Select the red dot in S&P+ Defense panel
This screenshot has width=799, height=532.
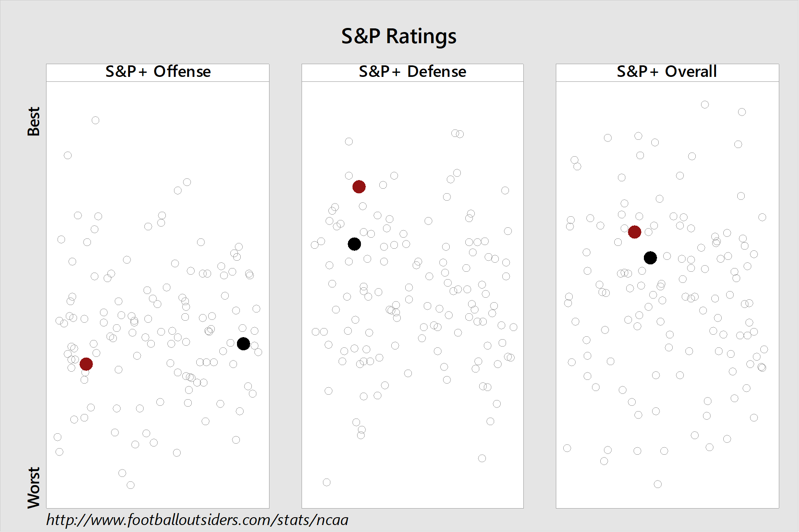point(359,187)
